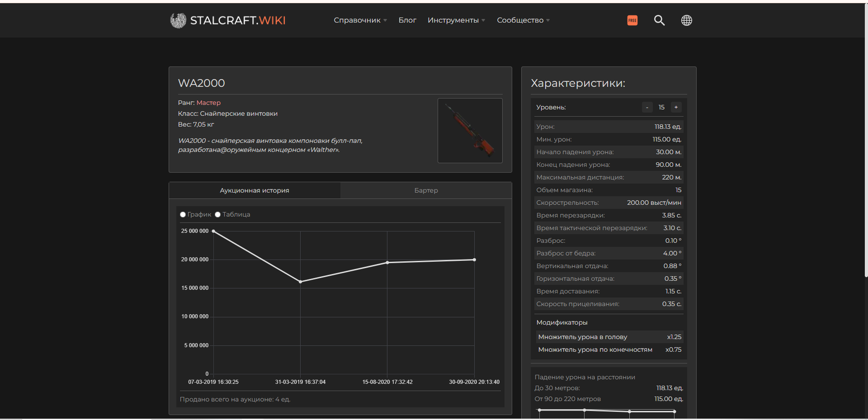The image size is (868, 420).
Task: Open the Блог menu item
Action: [x=407, y=20]
